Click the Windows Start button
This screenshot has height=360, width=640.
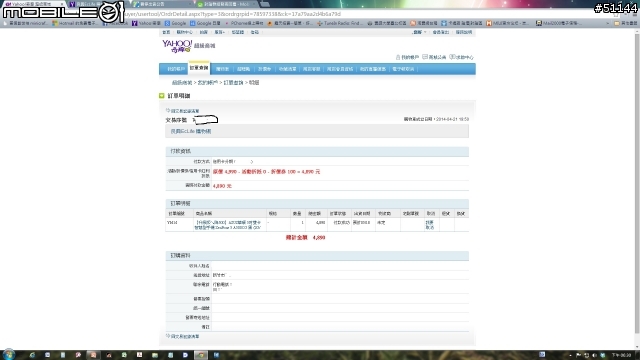[x=9, y=355]
